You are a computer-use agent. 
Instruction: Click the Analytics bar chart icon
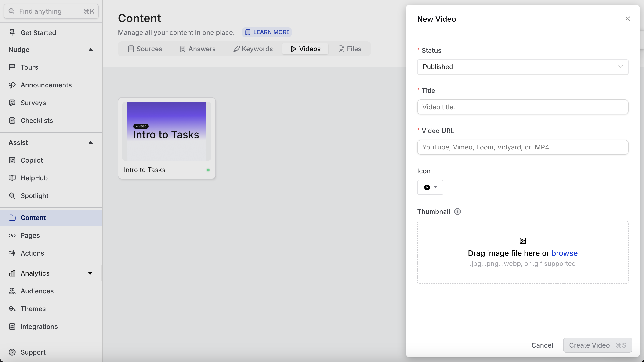click(x=12, y=273)
